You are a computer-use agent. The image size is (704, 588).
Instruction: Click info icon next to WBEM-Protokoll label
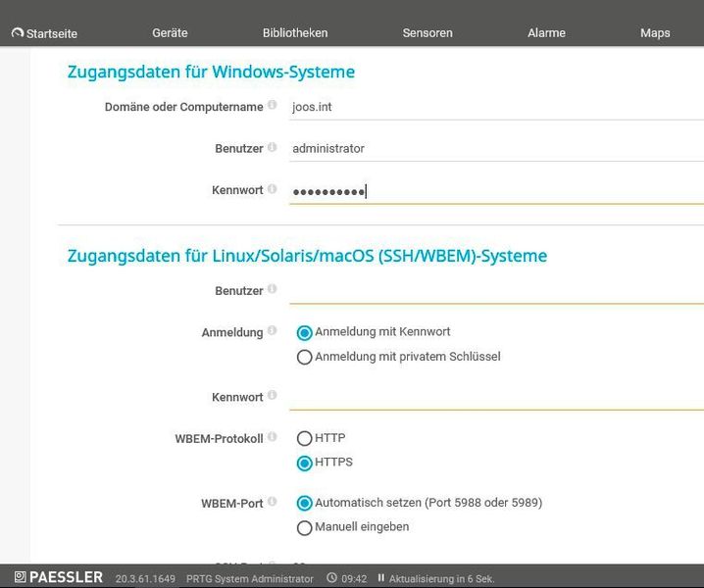272,437
